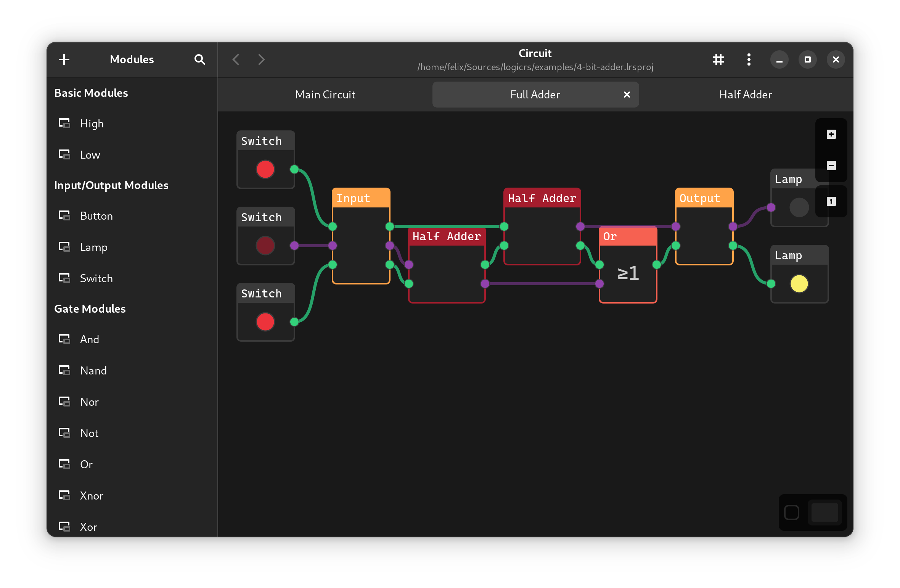Click the kebab menu icon

coord(749,59)
